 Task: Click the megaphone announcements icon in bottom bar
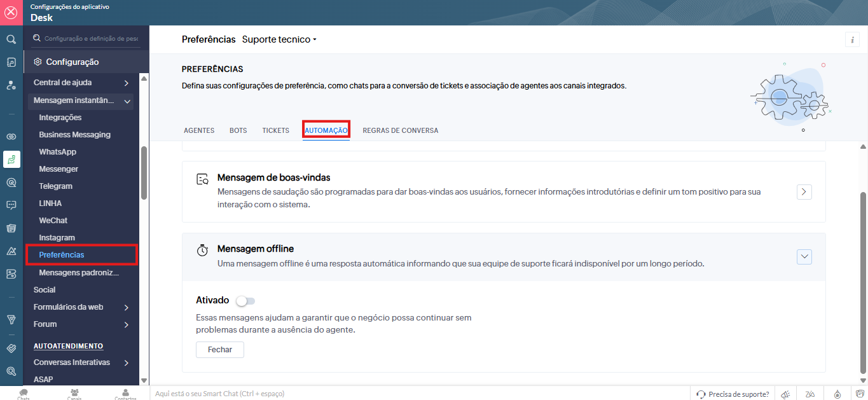(786, 394)
